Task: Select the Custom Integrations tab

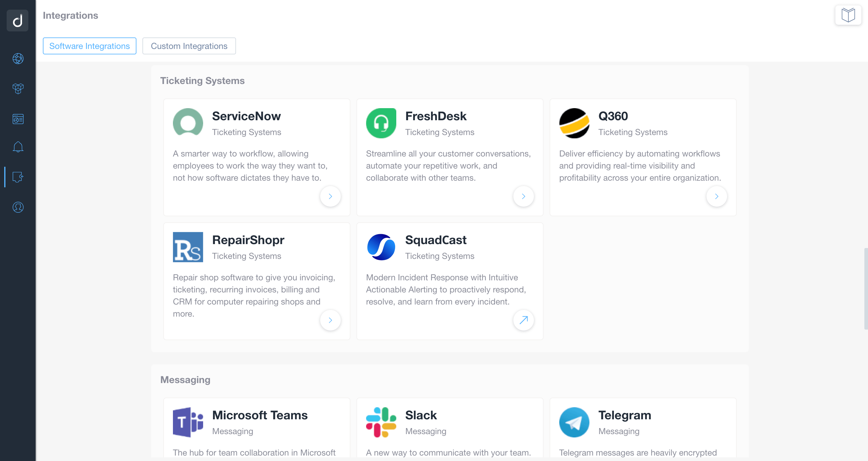Action: point(189,46)
